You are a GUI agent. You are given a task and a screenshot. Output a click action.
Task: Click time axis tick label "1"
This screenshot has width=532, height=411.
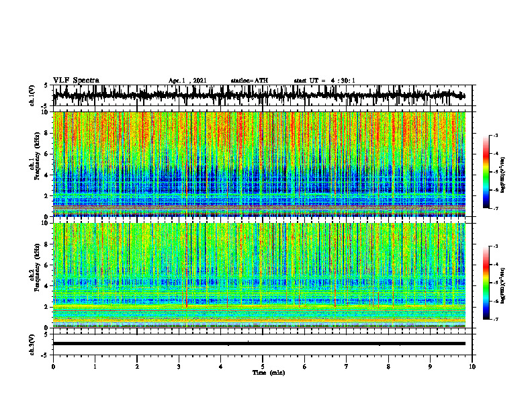(95, 367)
